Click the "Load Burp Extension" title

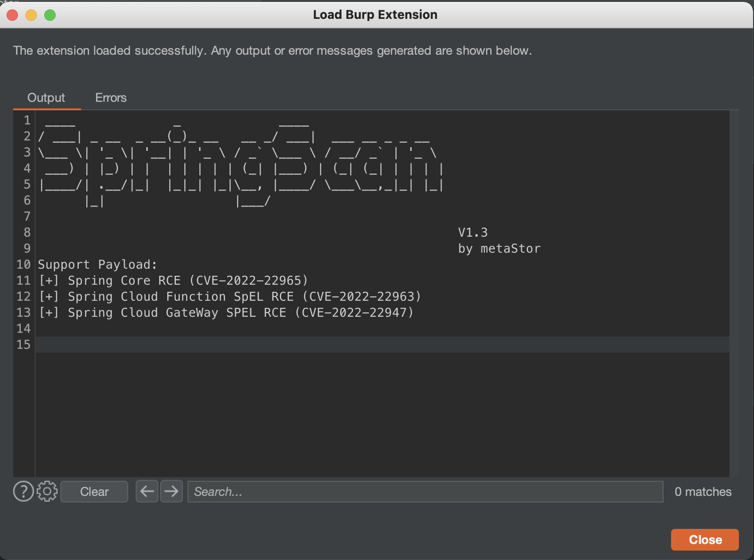tap(375, 15)
